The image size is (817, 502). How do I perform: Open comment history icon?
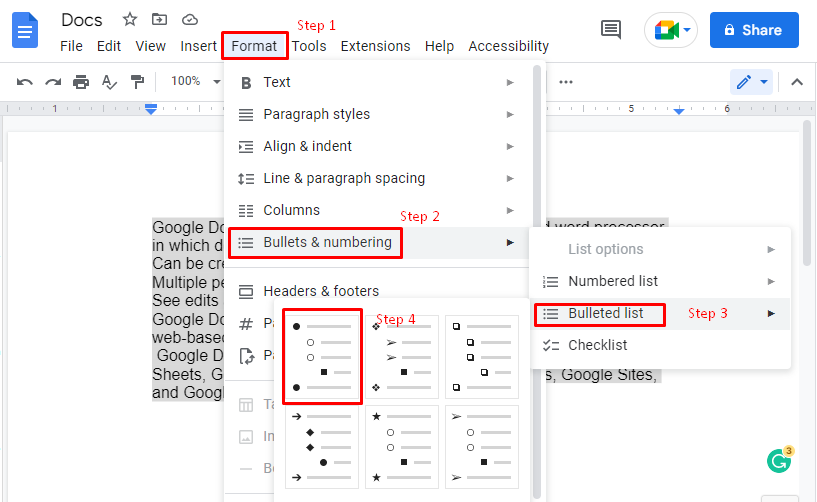coord(611,30)
